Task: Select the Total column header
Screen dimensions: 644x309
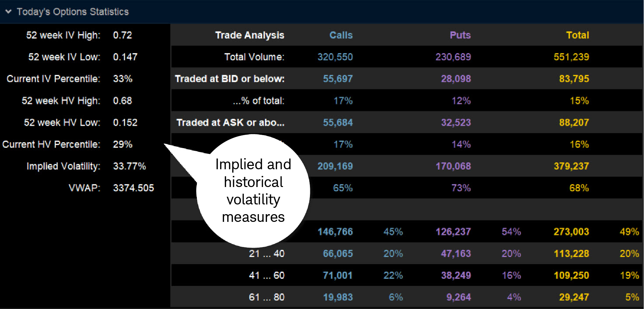Action: tap(578, 35)
